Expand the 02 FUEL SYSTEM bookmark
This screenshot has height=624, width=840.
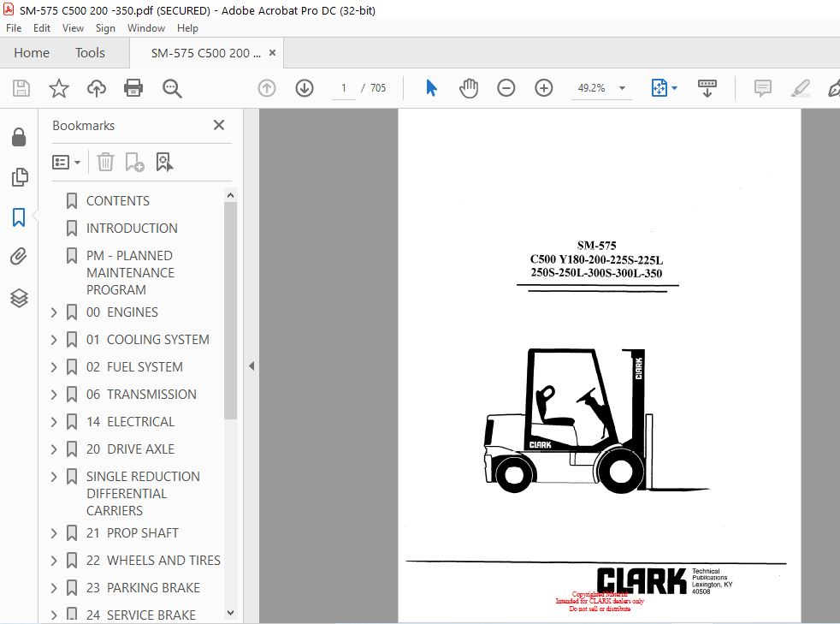pyautogui.click(x=54, y=366)
